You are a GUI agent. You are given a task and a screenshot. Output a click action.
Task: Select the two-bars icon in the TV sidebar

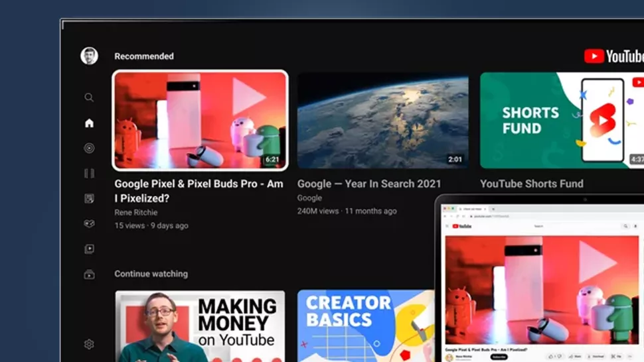point(89,174)
